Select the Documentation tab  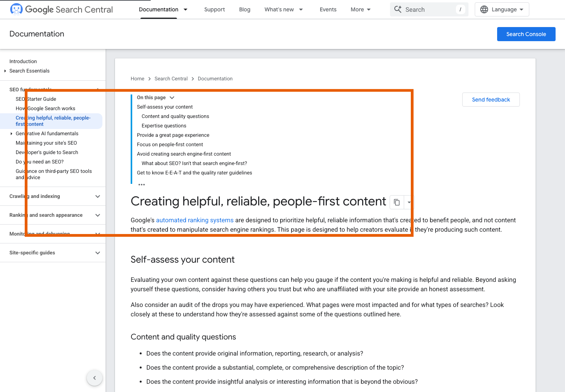click(x=159, y=9)
